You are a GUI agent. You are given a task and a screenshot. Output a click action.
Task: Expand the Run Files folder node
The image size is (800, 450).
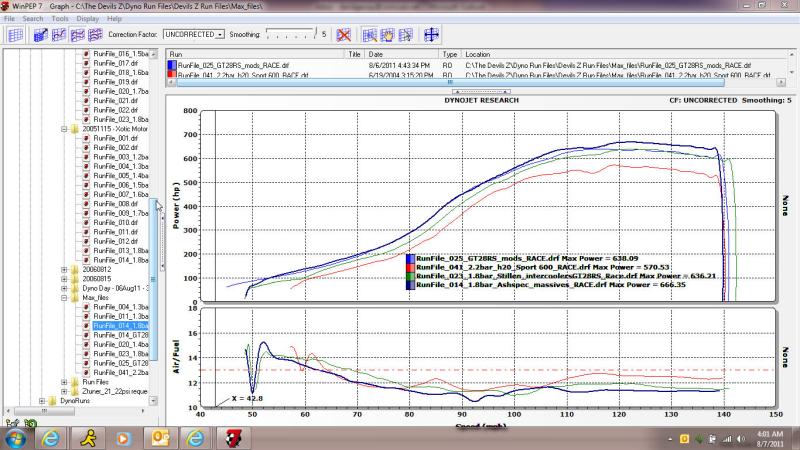point(64,382)
